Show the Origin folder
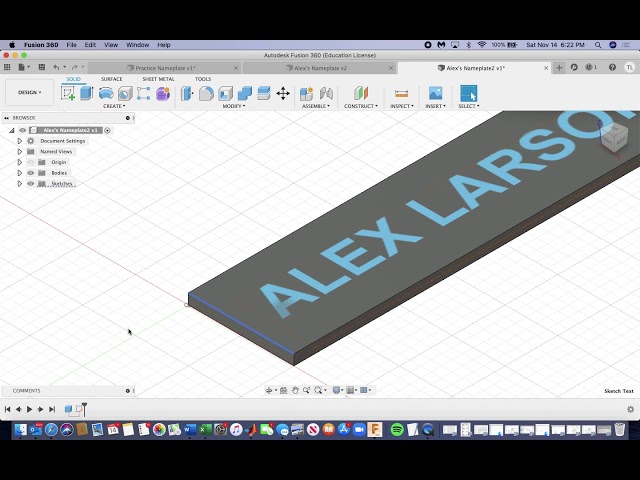Image resolution: width=640 pixels, height=480 pixels. click(31, 162)
